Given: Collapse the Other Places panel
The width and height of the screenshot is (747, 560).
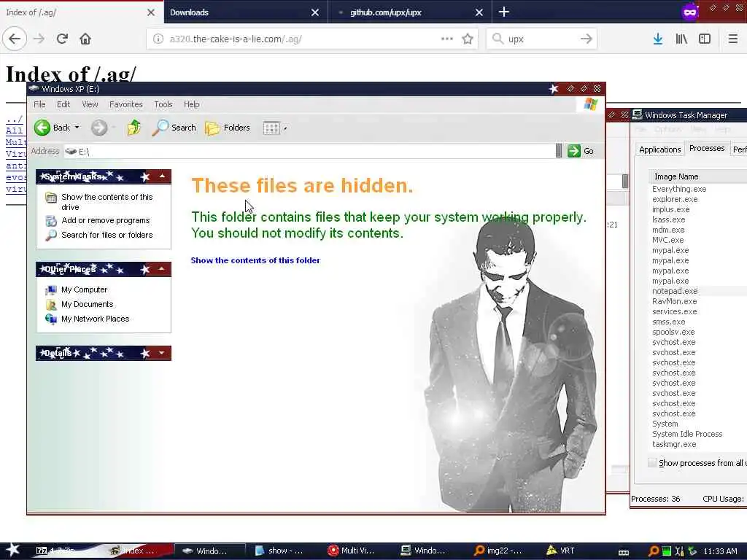Looking at the screenshot, I should point(162,269).
